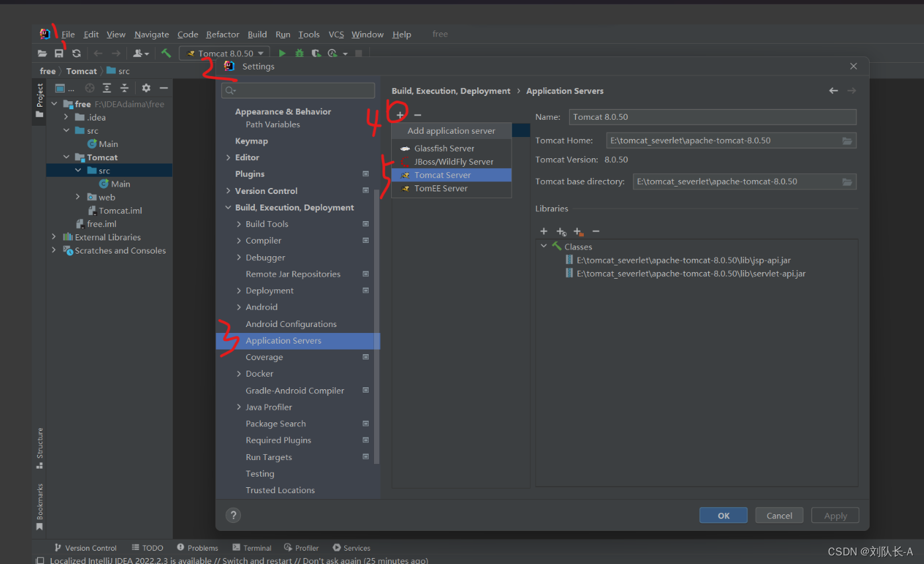Open the Refactor menu
This screenshot has height=564, width=924.
pyautogui.click(x=222, y=34)
